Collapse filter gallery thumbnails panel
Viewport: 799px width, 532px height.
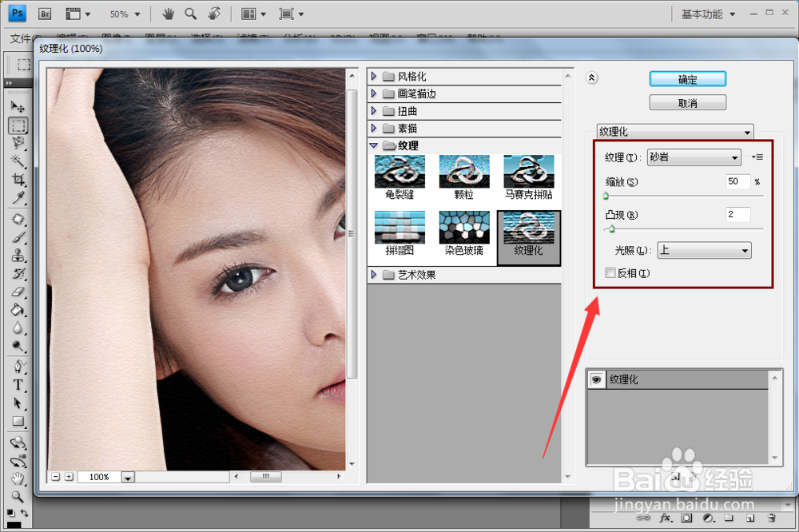point(591,78)
